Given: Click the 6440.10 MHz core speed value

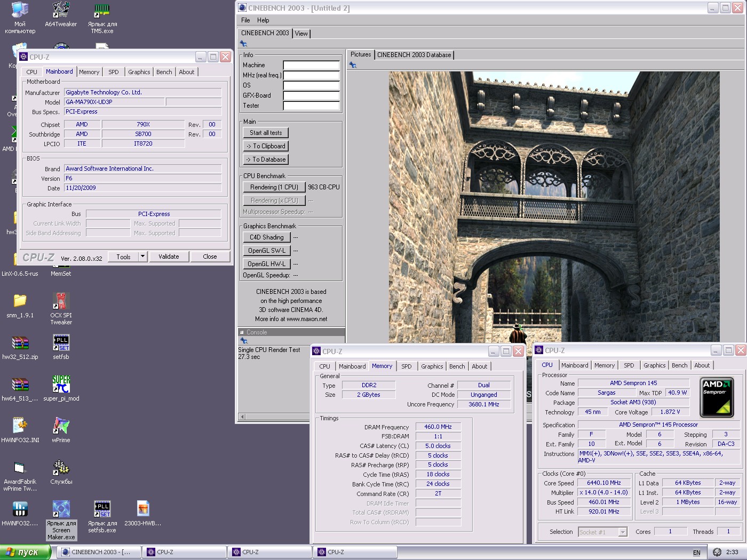Looking at the screenshot, I should point(604,483).
